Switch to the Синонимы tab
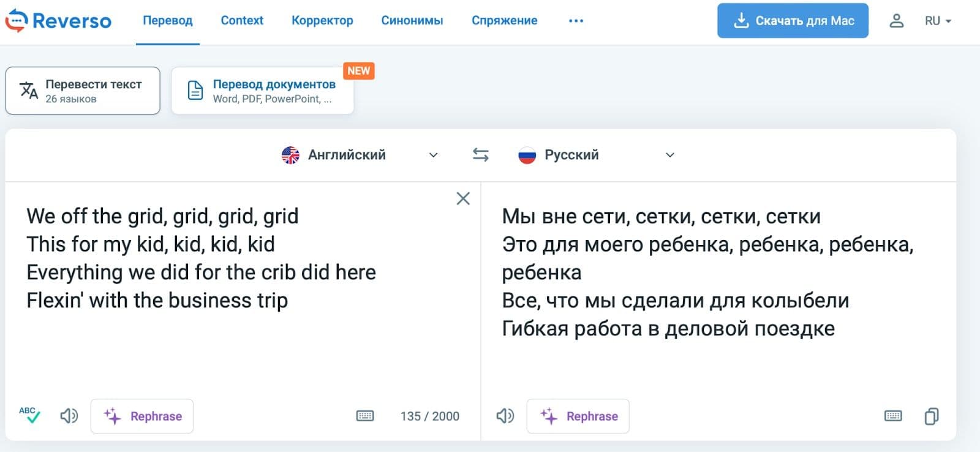 [412, 20]
